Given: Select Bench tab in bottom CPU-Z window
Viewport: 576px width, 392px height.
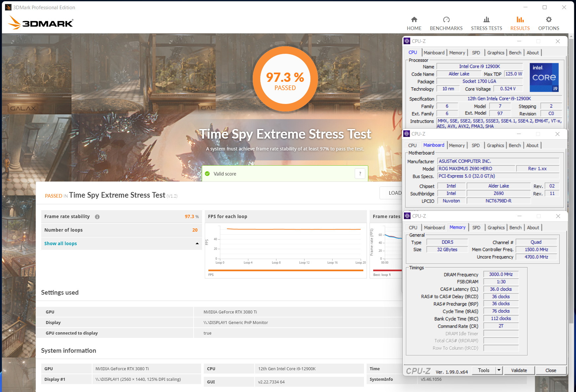Looking at the screenshot, I should [515, 228].
